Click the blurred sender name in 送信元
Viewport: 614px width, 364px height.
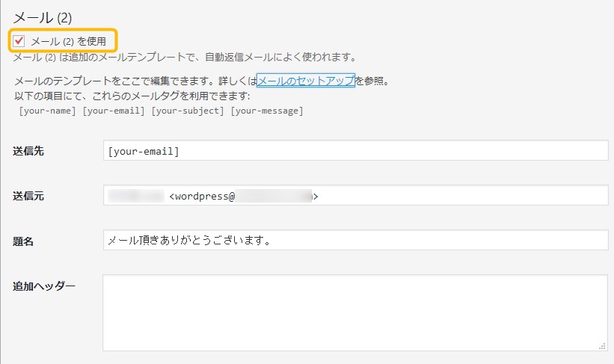(x=135, y=197)
